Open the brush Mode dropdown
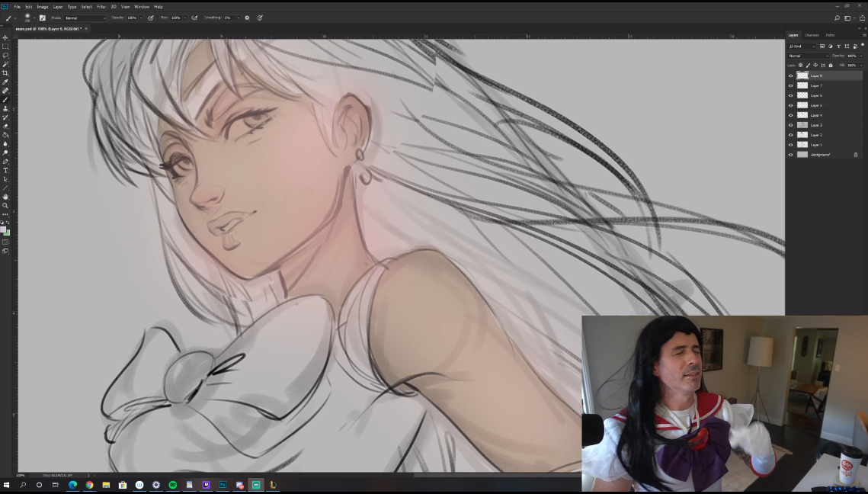The image size is (868, 494). pos(85,18)
